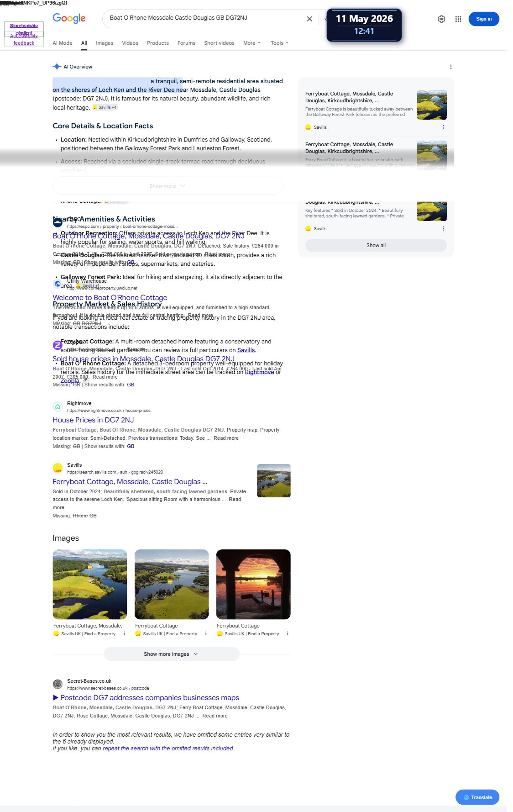Expand AI Overview with Show more
Image resolution: width=513 pixels, height=812 pixels.
point(168,186)
